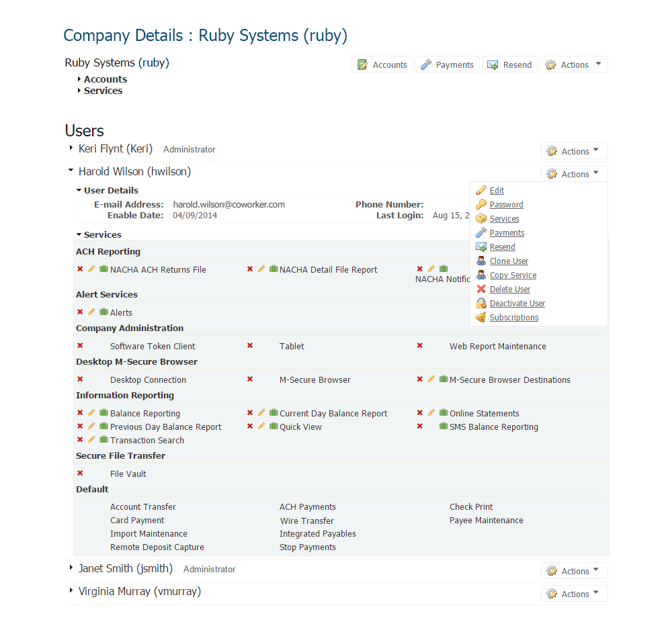Click the pencil icon beside M-Secure Browser Destinations
Viewport: 672px width, 626px height.
(x=431, y=379)
